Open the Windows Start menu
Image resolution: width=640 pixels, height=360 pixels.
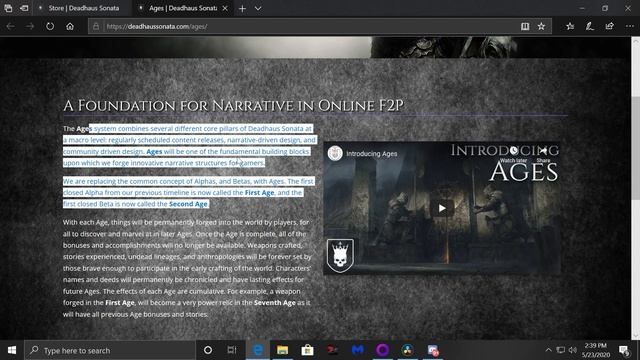12,350
